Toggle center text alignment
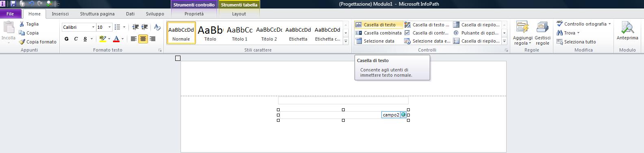 [143, 39]
